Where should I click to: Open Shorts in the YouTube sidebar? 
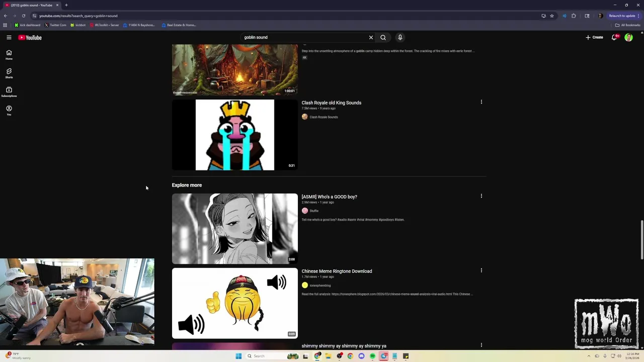click(9, 73)
